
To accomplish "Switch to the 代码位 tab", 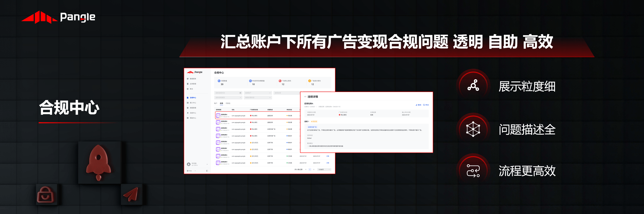I will click(228, 103).
